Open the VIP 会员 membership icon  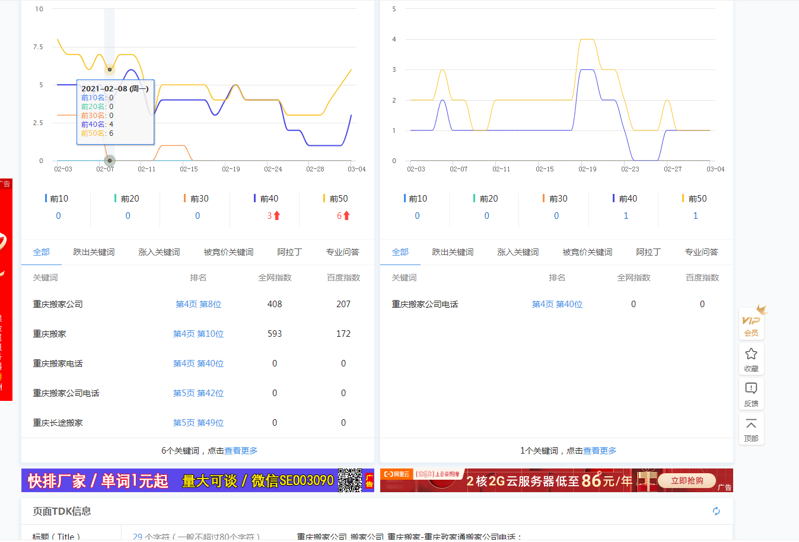(x=751, y=322)
